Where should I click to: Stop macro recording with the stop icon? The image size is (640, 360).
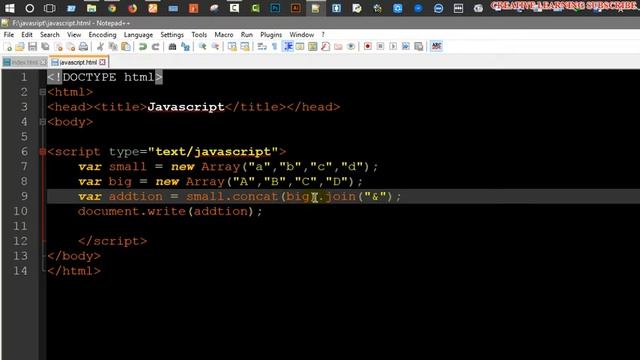380,47
